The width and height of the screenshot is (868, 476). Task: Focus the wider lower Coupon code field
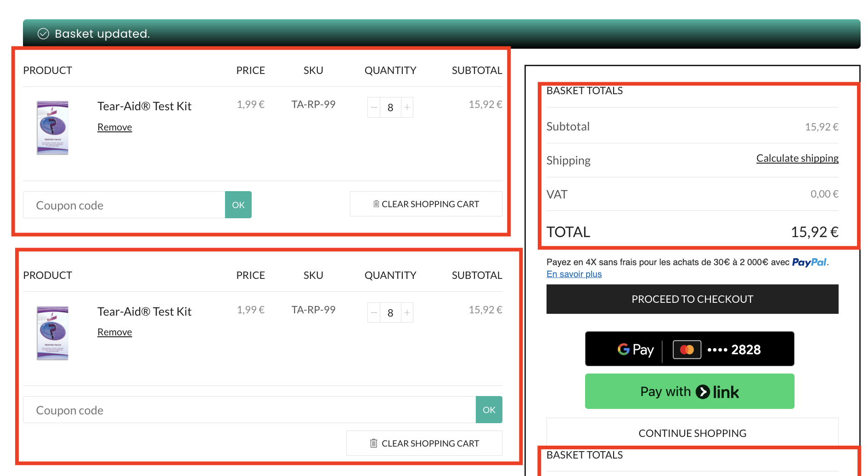point(249,410)
